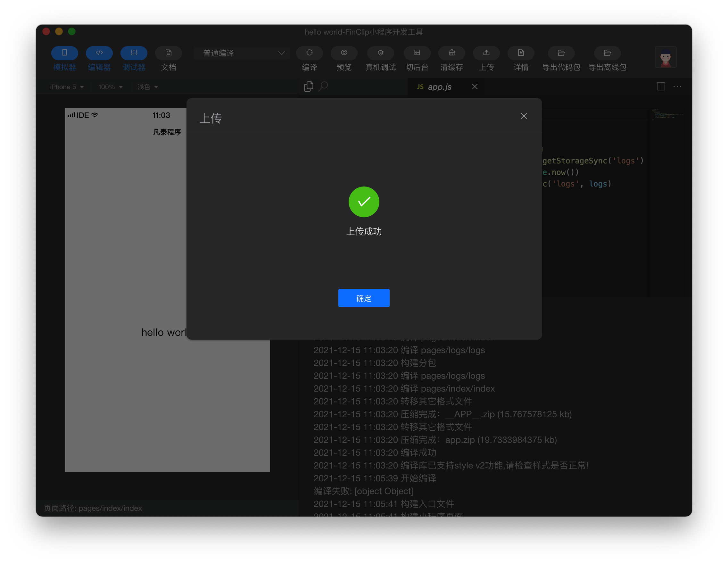Open the 文档 documentation icon
728x564 pixels.
coord(168,53)
